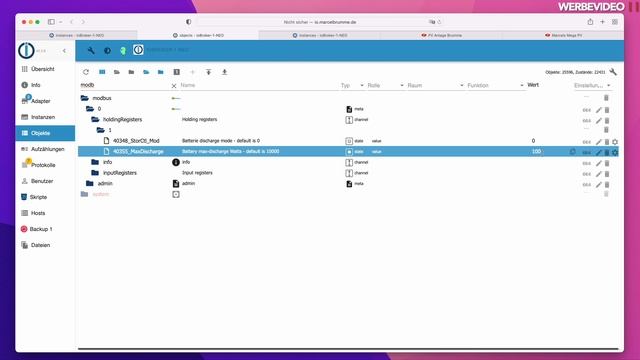Image resolution: width=640 pixels, height=360 pixels.
Task: Click the Name filter field
Action: [x=258, y=85]
